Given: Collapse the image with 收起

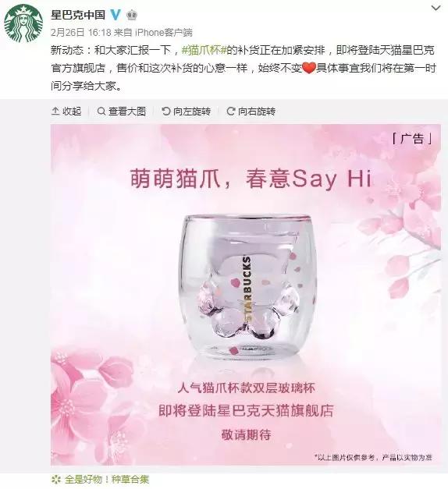Looking at the screenshot, I should click(x=66, y=111).
